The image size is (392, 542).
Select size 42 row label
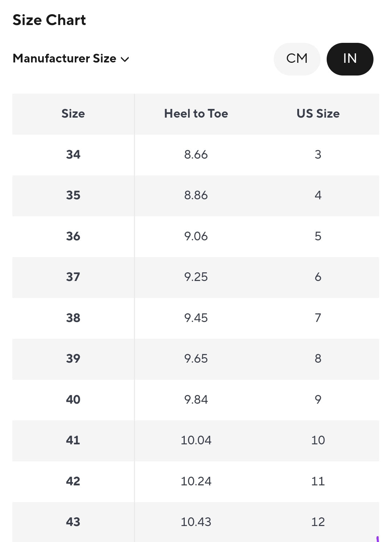tap(73, 481)
